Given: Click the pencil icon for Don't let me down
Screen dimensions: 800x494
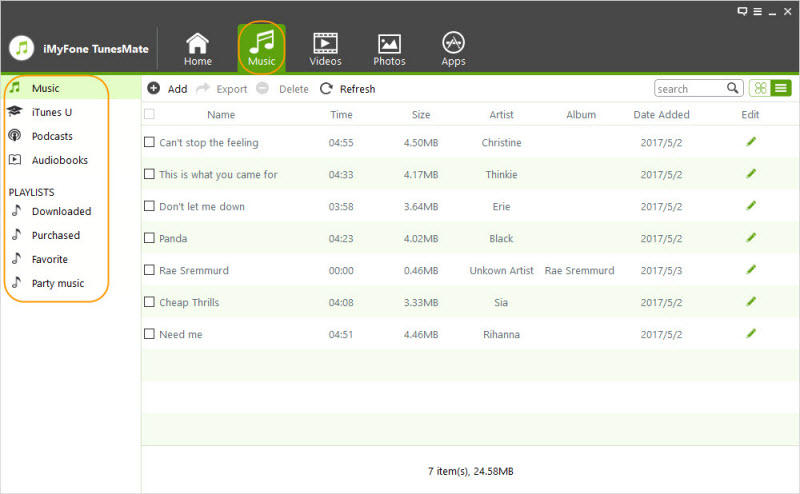Looking at the screenshot, I should 751,206.
